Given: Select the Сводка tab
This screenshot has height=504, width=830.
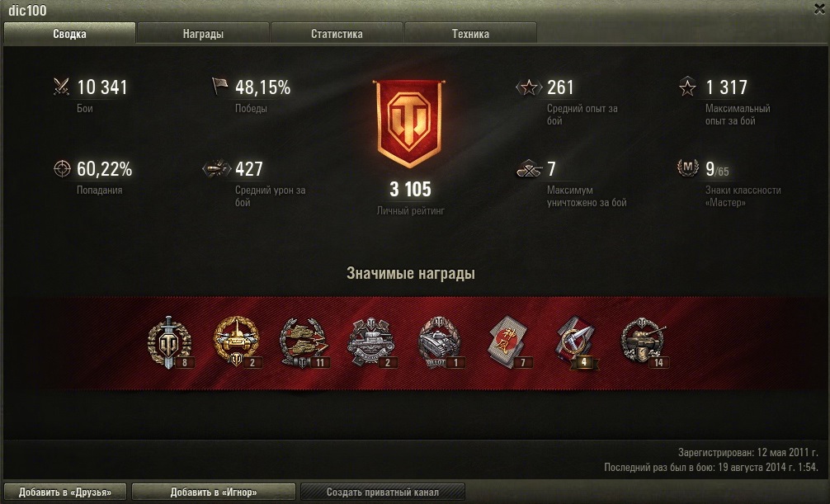Looking at the screenshot, I should pyautogui.click(x=69, y=33).
